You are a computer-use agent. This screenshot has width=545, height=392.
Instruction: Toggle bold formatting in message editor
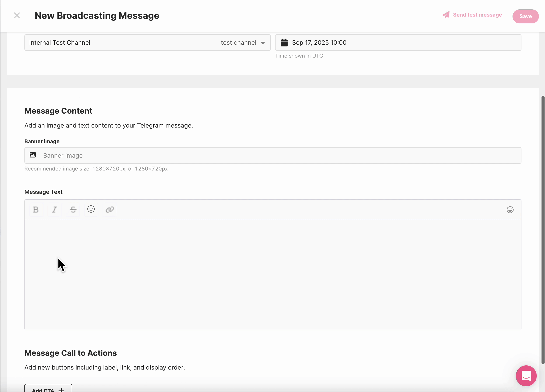36,210
